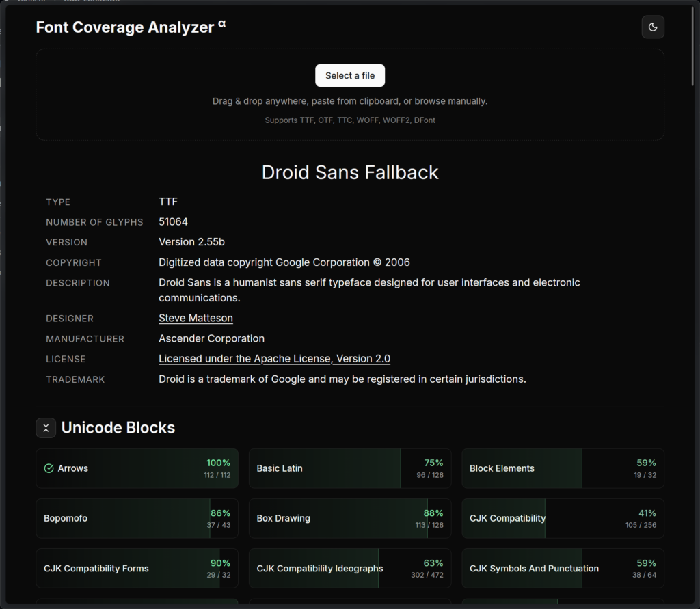
Task: Select the Block Elements coverage card
Action: click(x=562, y=469)
